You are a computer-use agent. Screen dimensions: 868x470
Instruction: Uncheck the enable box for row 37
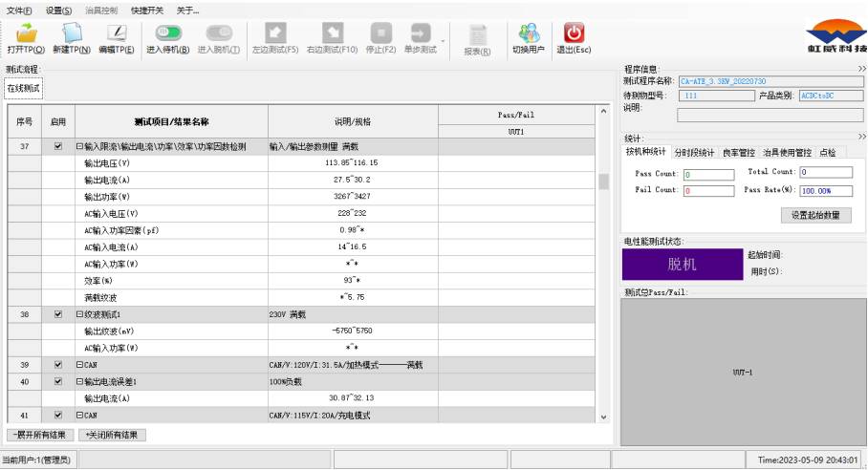point(58,146)
